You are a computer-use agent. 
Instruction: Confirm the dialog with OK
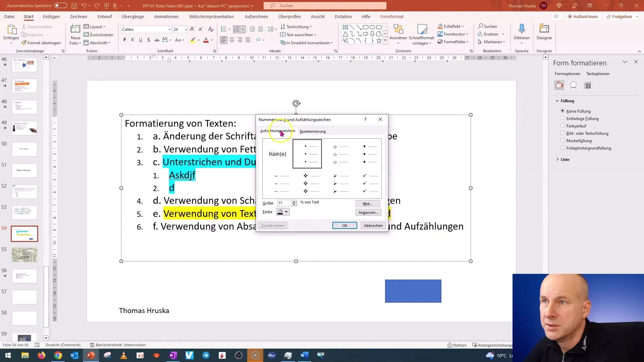(344, 226)
